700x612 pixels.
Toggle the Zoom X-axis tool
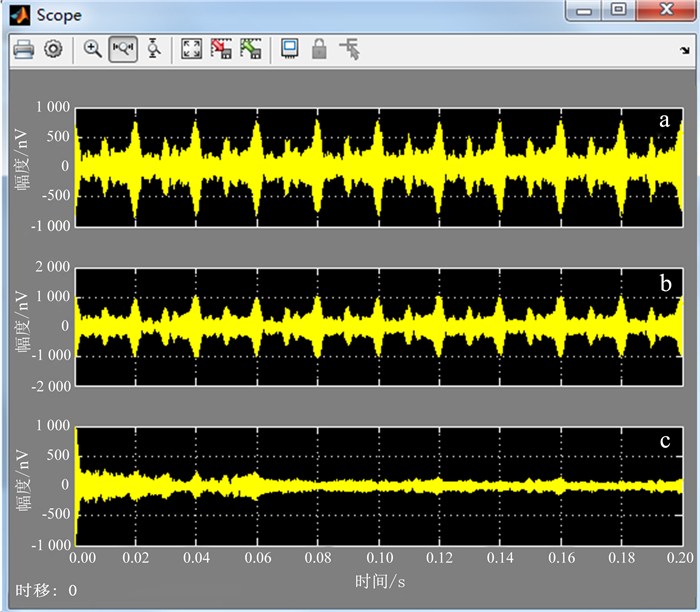123,48
